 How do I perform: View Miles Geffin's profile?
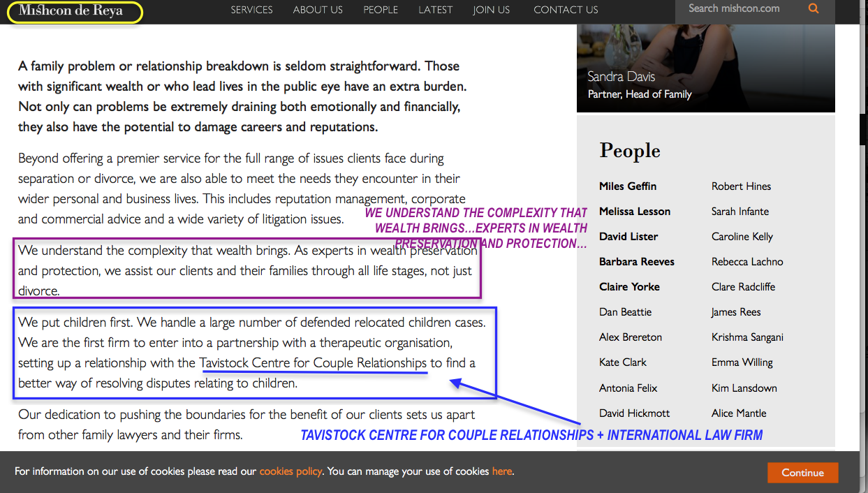coord(628,186)
